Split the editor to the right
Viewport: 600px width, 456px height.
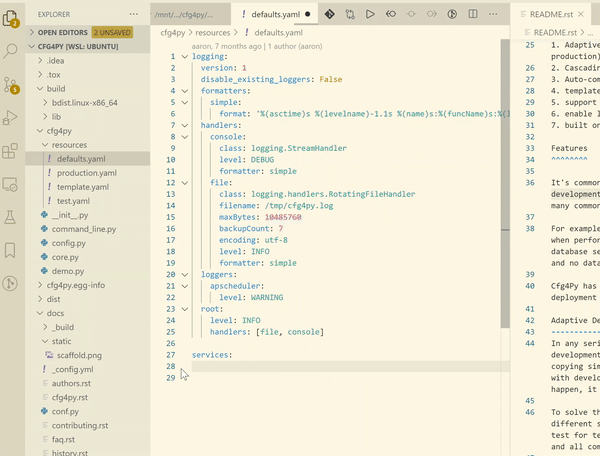pos(473,14)
